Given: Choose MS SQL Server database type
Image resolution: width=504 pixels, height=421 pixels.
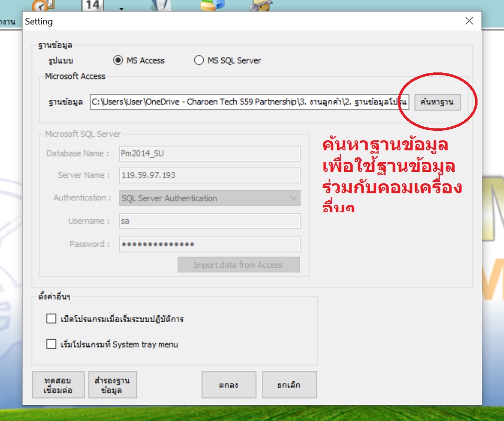Looking at the screenshot, I should point(199,60).
